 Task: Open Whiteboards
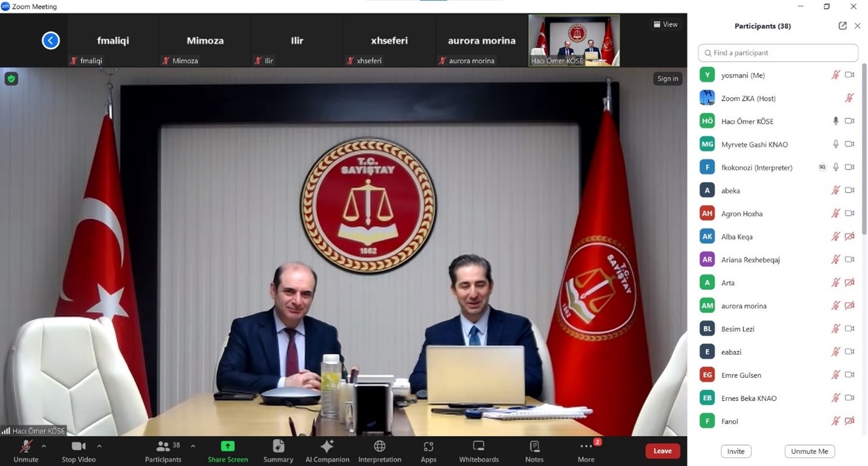click(x=479, y=450)
